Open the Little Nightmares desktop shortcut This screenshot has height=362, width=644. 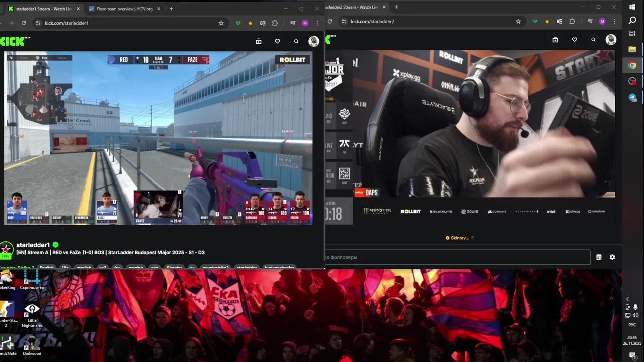32,315
